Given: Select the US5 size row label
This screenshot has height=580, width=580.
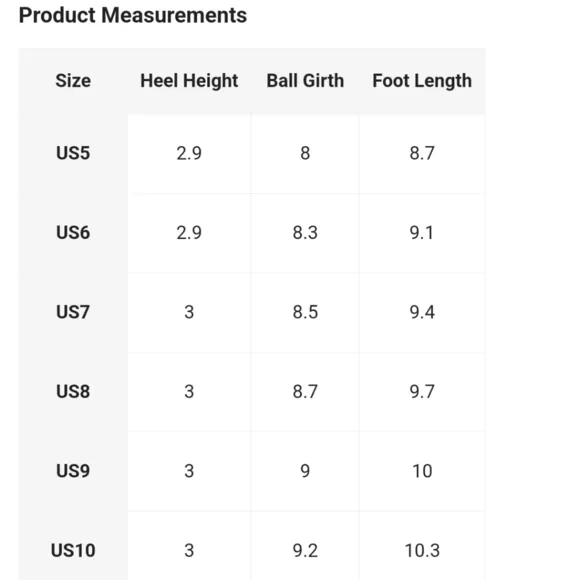Looking at the screenshot, I should point(73,153).
